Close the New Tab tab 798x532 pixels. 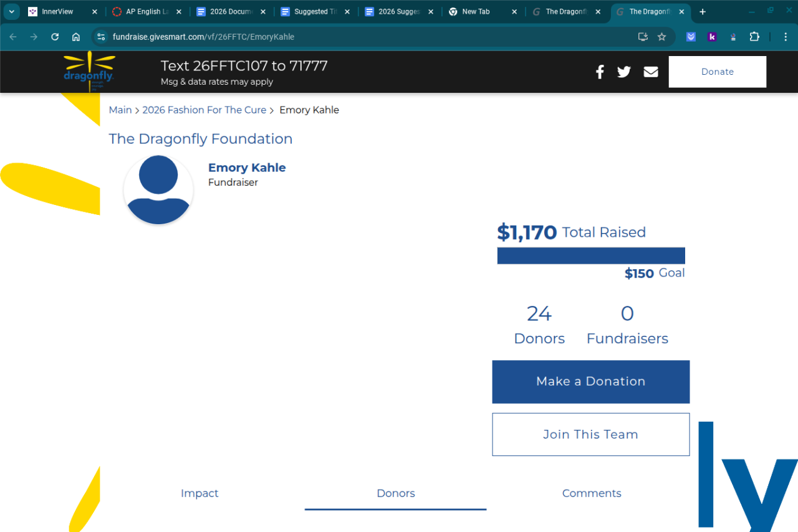point(514,12)
